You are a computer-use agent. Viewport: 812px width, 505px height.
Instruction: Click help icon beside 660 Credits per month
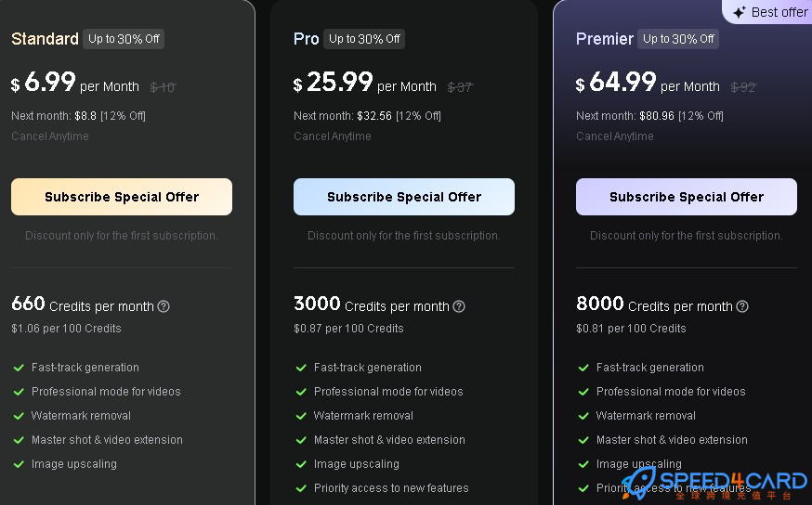click(x=164, y=306)
